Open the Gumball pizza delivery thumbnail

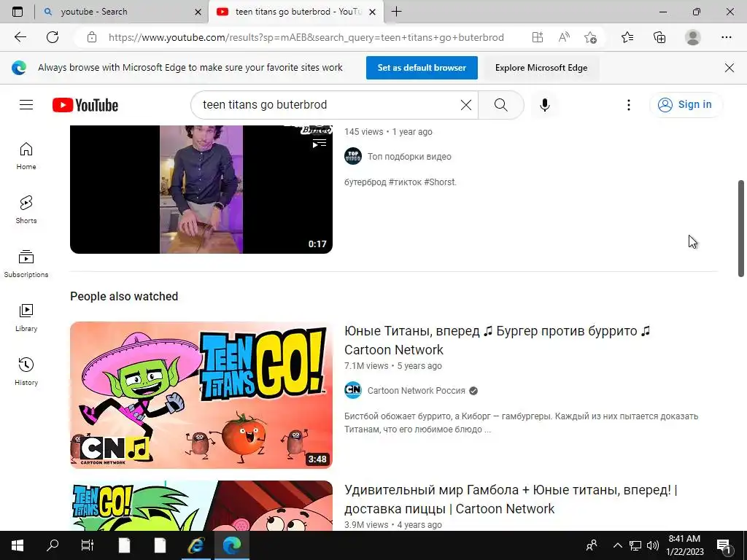pyautogui.click(x=201, y=506)
